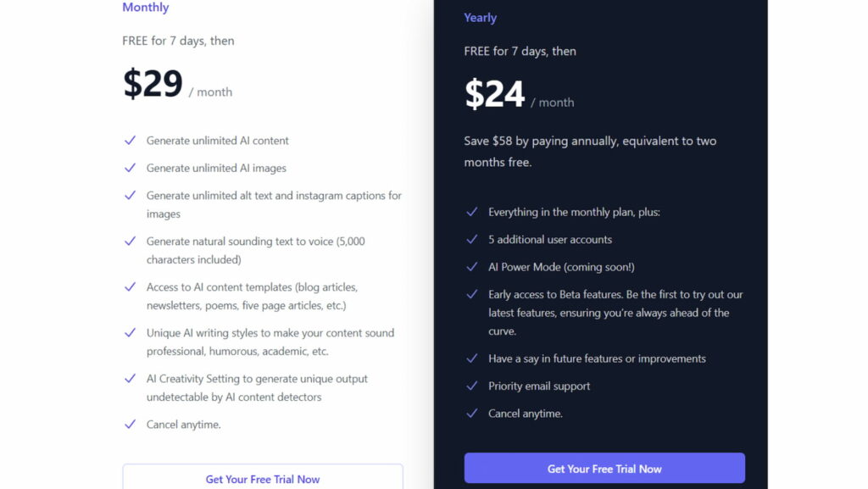This screenshot has width=868, height=489.
Task: Click checkmark next to text to voice feature
Action: [x=131, y=241]
